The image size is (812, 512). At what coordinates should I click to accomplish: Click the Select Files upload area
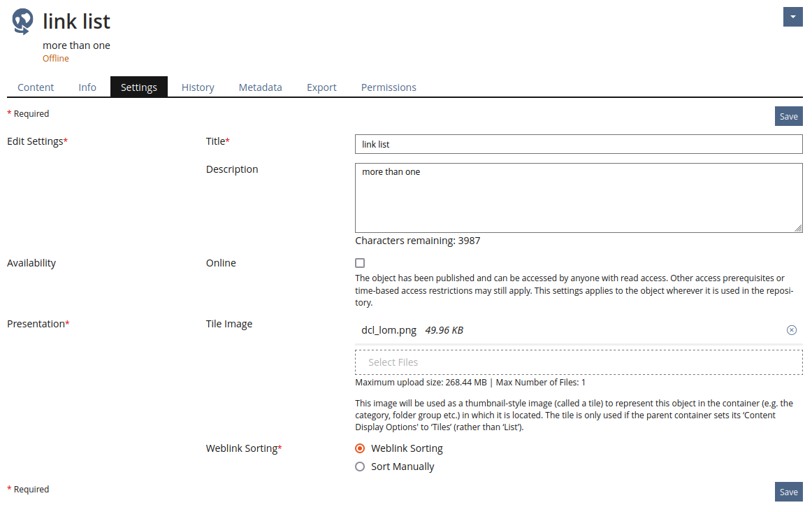tap(578, 362)
